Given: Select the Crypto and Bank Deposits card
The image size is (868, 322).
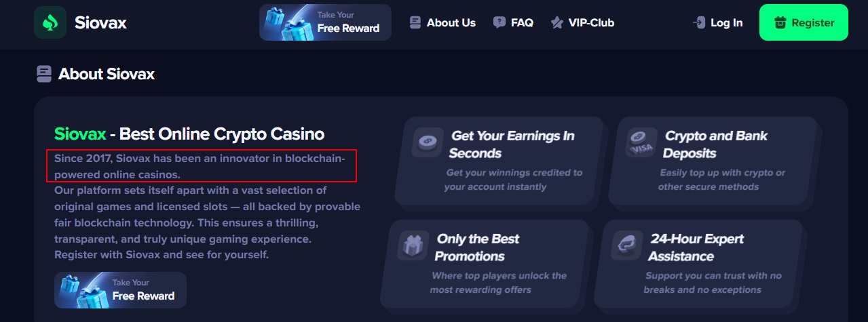Looking at the screenshot, I should click(x=713, y=161).
